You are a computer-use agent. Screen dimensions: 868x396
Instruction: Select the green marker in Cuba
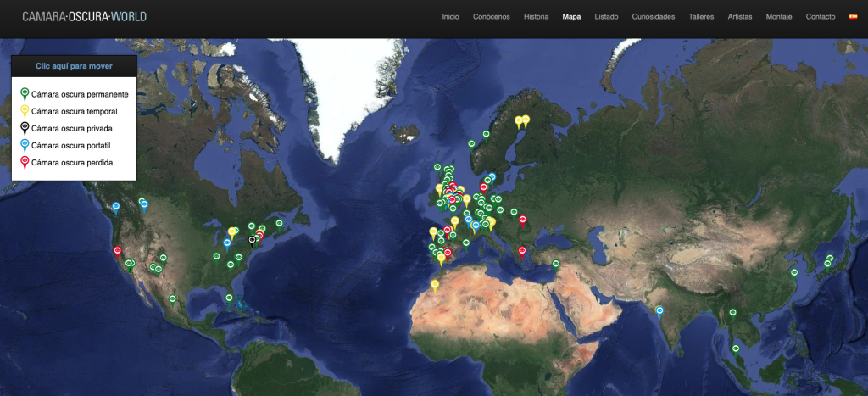[229, 298]
